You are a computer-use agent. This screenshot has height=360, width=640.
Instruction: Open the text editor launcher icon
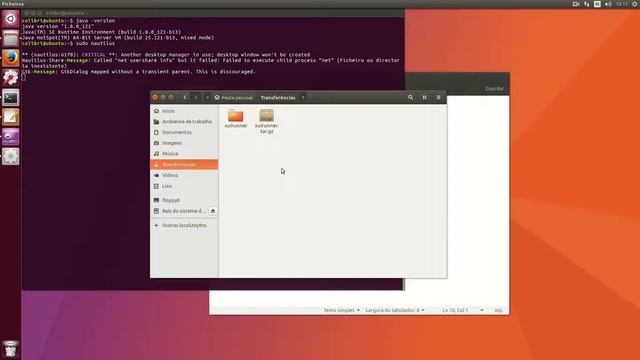click(11, 117)
